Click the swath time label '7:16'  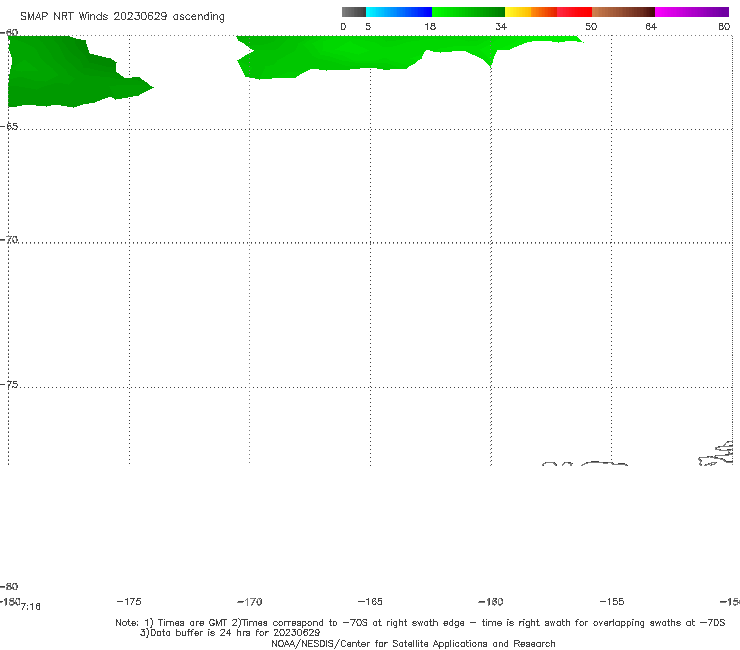[x=31, y=607]
